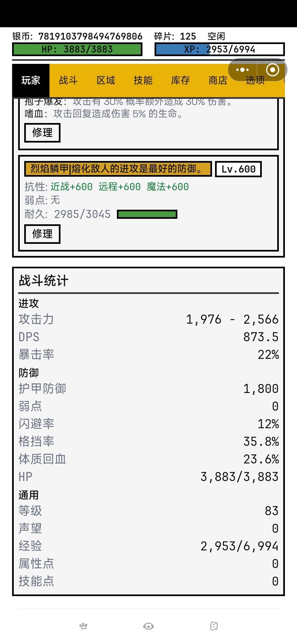This screenshot has width=297, height=644.
Task: Open the mini-program more options dots
Action: click(x=242, y=70)
